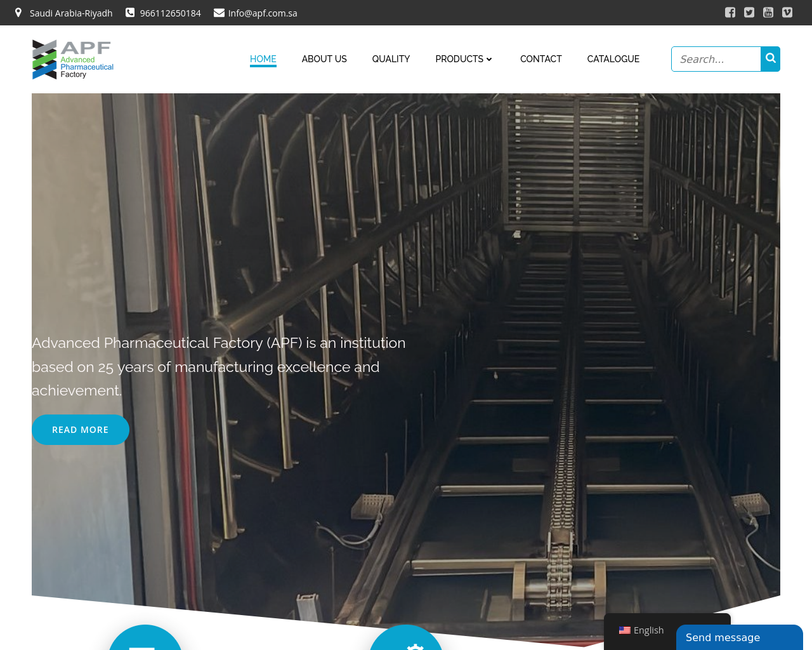Click the envelope email icon
812x650 pixels.
point(219,13)
